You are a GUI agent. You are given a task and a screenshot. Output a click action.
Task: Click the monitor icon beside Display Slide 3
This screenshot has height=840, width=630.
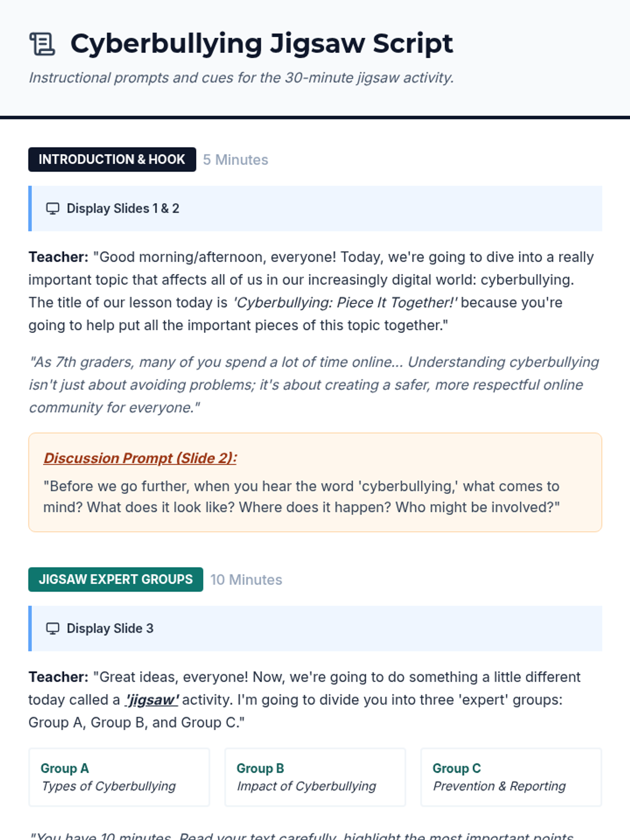click(x=52, y=628)
